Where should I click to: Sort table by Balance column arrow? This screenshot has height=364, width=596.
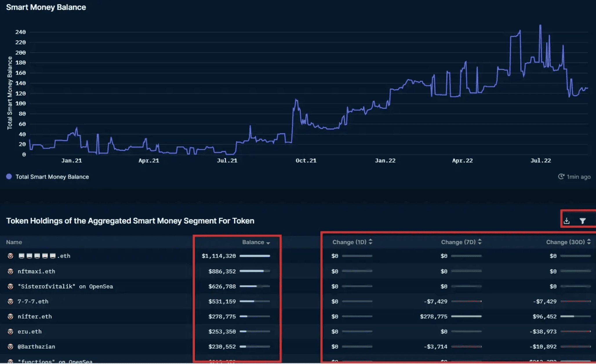pos(268,243)
